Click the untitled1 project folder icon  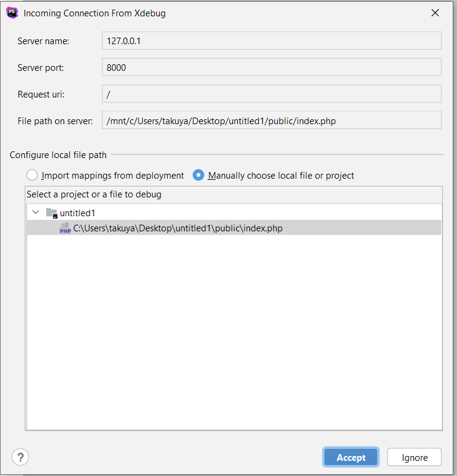51,213
